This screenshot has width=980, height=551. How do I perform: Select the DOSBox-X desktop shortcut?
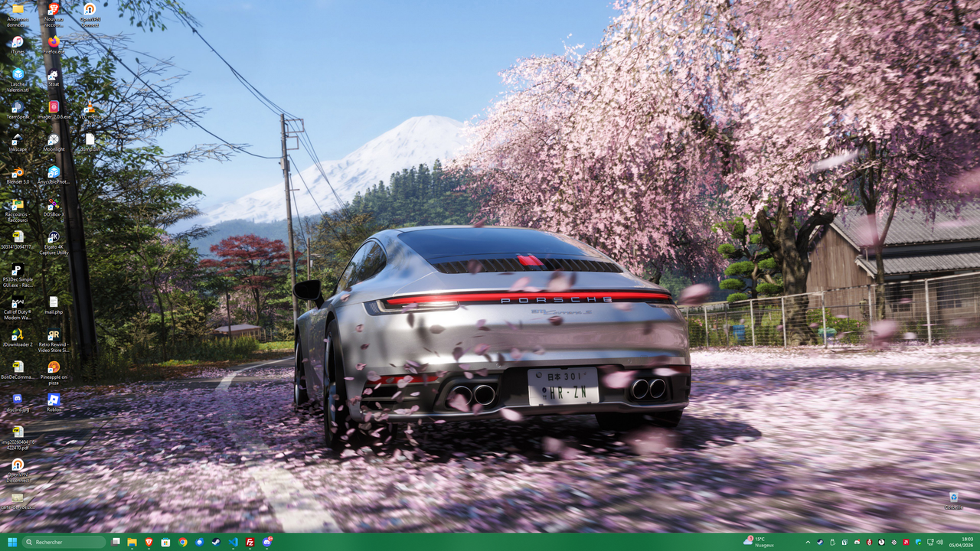pos(54,208)
